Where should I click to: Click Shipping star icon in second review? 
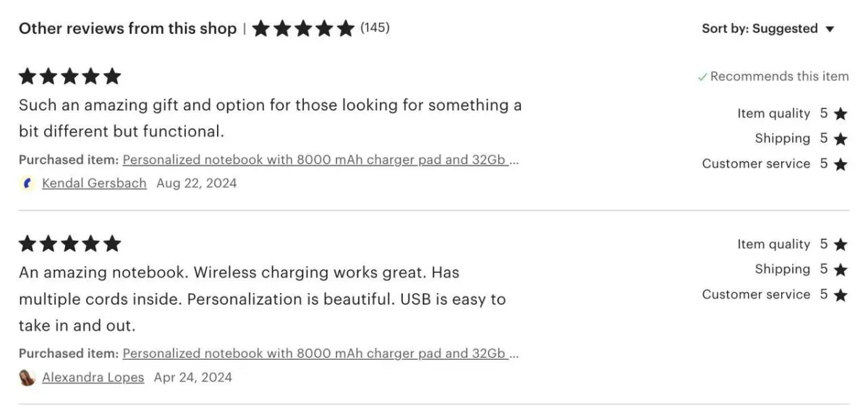[840, 270]
